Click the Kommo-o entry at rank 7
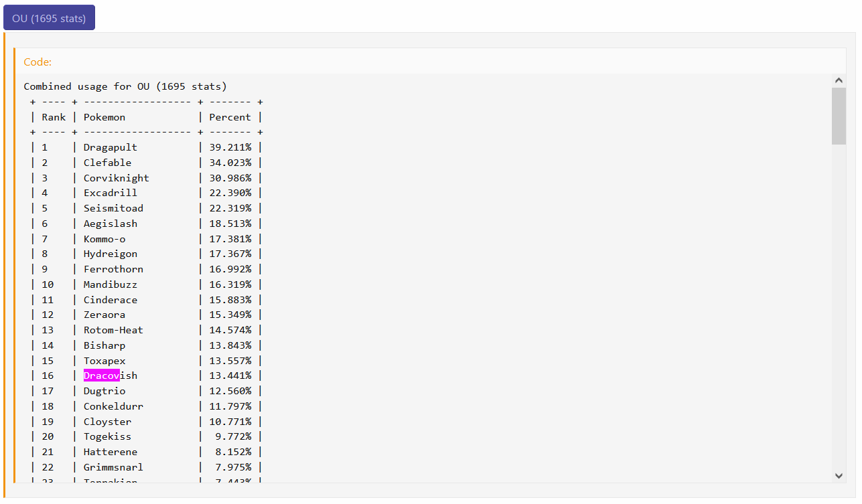The height and width of the screenshot is (504, 862). [104, 239]
